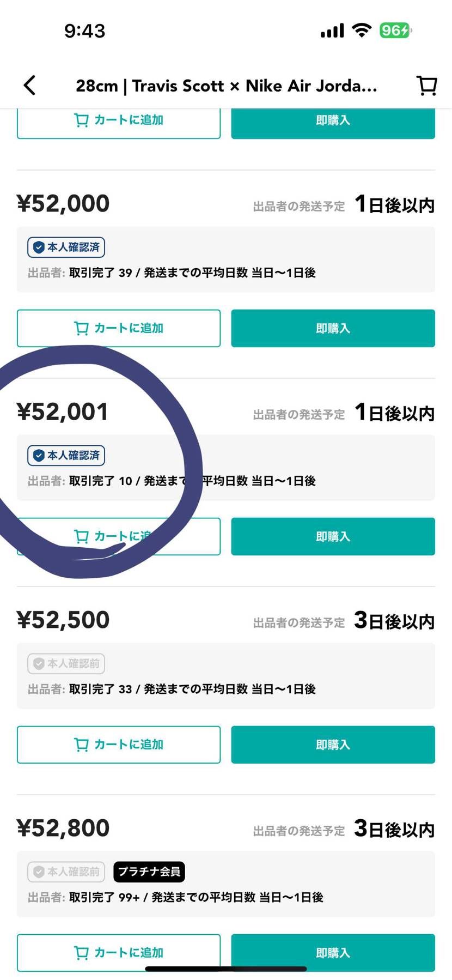452x980 pixels.
Task: Tap 本人確認済 badge on ¥52,000 listing
Action: pyautogui.click(x=66, y=247)
